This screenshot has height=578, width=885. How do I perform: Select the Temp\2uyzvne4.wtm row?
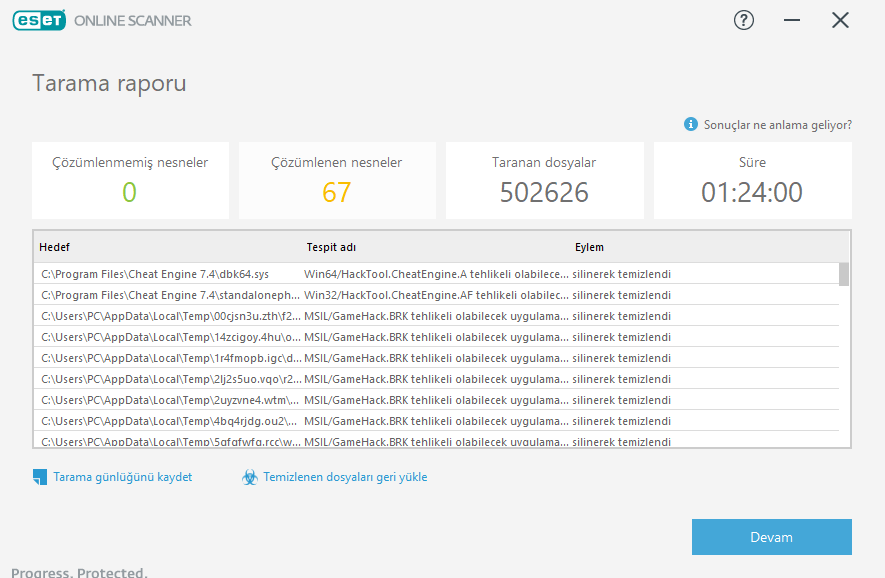tap(436, 400)
